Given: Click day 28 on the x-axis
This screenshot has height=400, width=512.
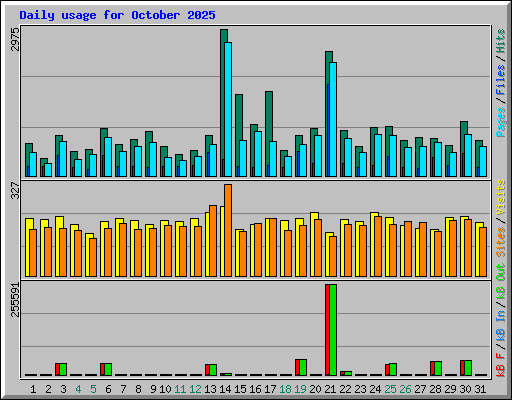Looking at the screenshot, I should (435, 389).
